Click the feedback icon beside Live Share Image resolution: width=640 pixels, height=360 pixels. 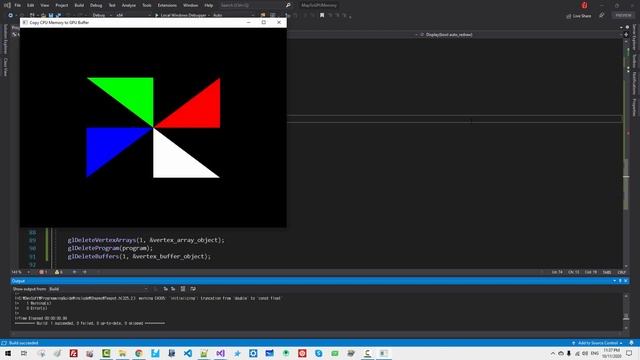pos(602,15)
